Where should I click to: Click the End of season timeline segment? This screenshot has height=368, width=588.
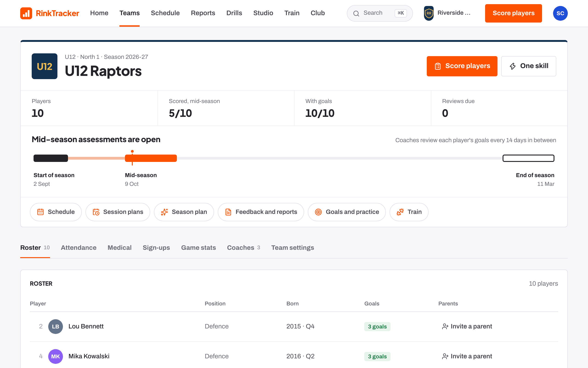529,158
